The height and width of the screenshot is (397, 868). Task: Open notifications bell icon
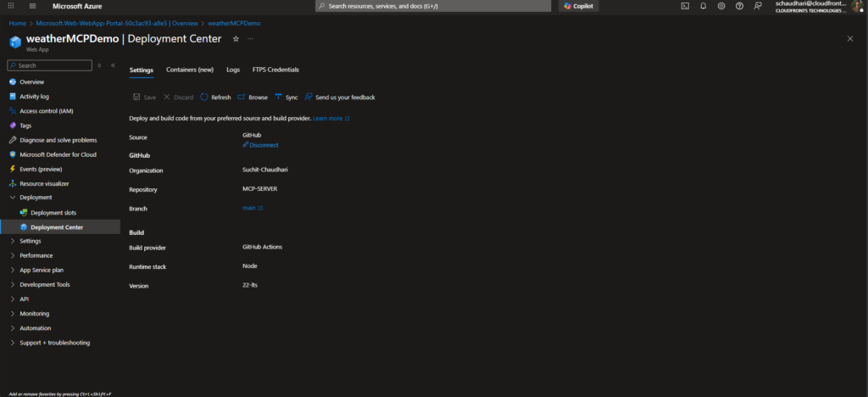(703, 6)
